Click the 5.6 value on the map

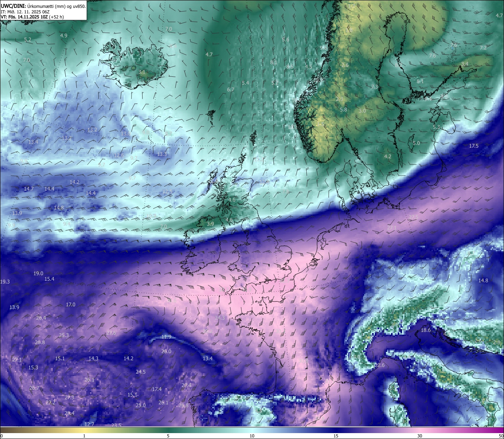click(285, 39)
